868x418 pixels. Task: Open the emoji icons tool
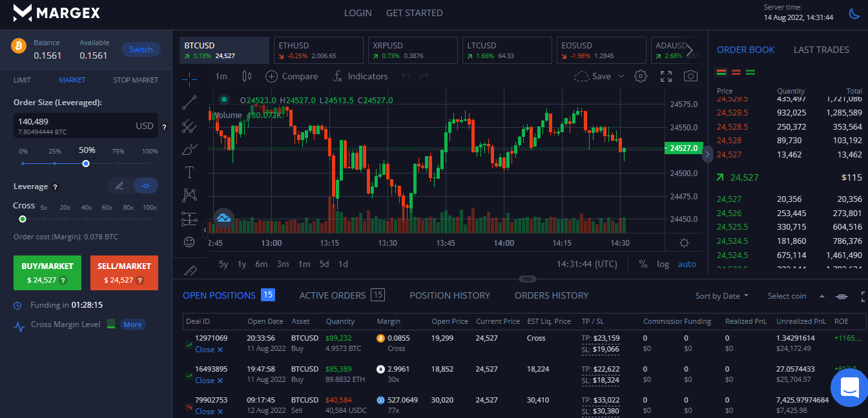(189, 242)
